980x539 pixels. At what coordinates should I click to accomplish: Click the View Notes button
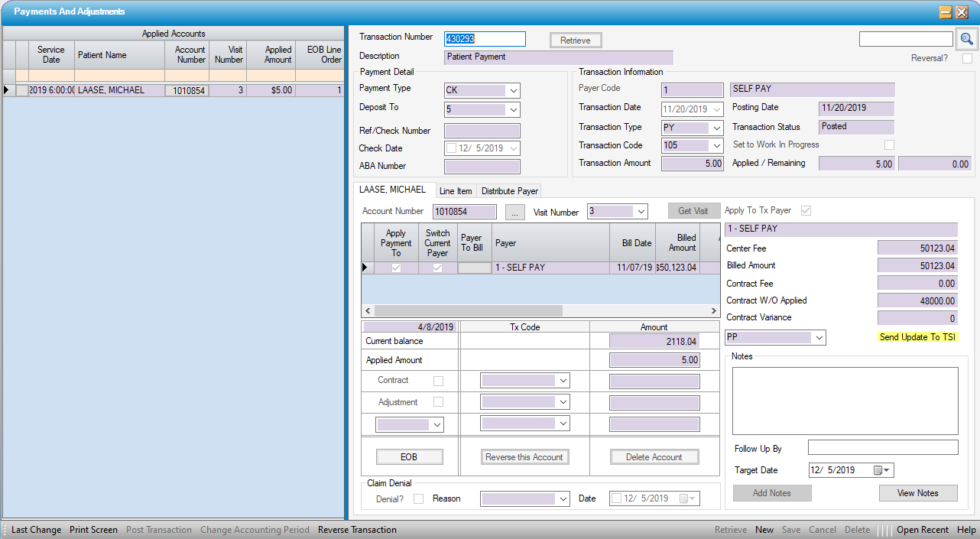tap(917, 493)
